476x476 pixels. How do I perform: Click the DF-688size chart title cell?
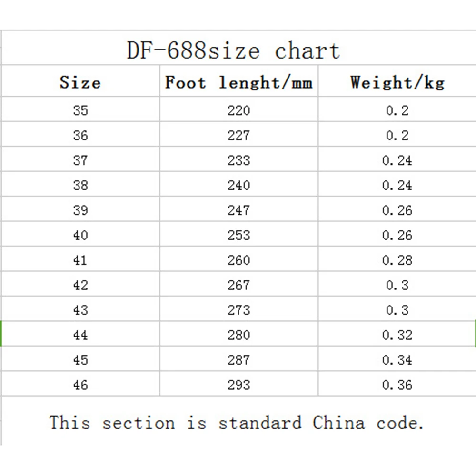coord(233,50)
